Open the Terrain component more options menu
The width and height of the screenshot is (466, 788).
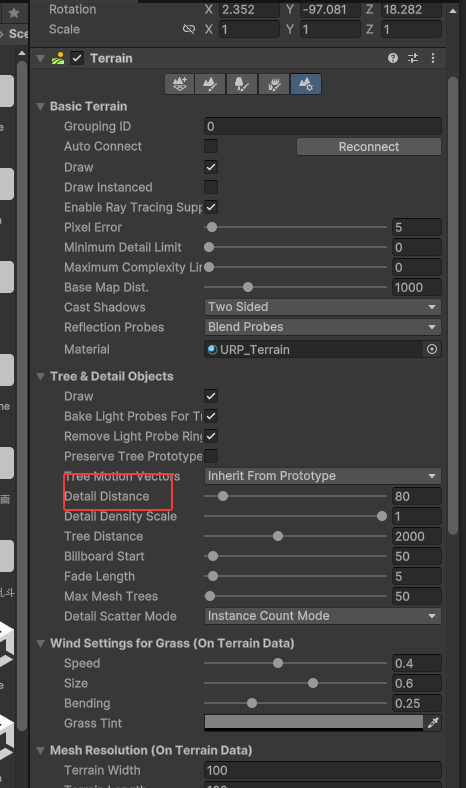click(x=433, y=58)
